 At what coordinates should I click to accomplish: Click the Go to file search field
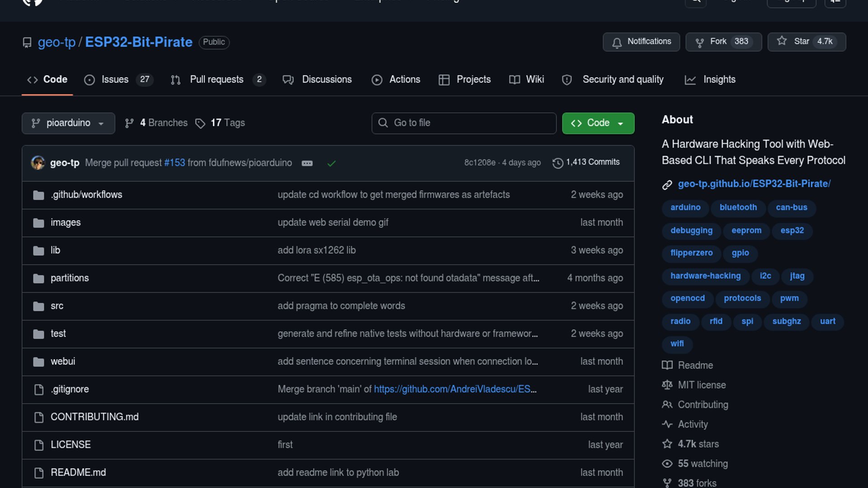(x=464, y=123)
